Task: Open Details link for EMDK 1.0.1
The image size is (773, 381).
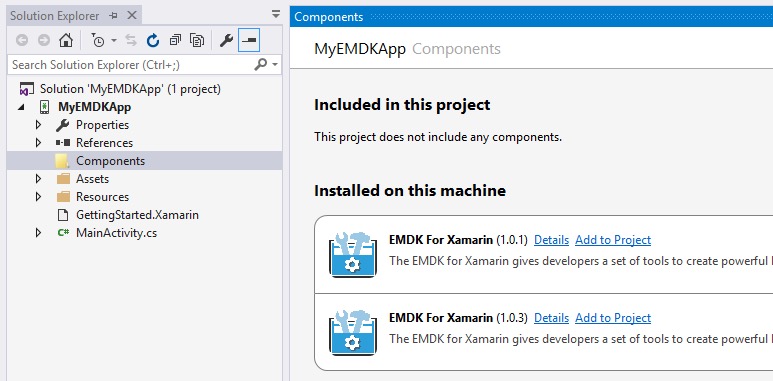Action: click(x=551, y=240)
